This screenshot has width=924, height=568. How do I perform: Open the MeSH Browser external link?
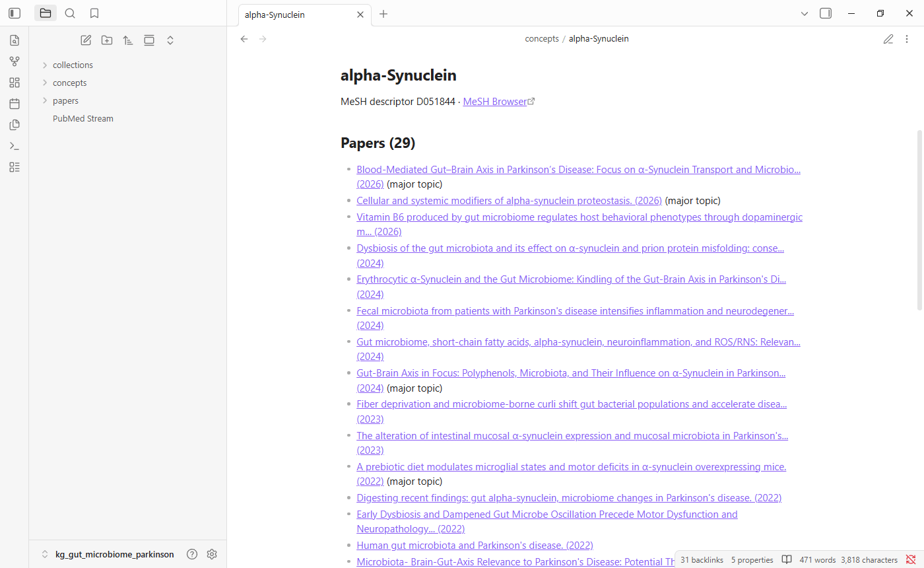499,102
